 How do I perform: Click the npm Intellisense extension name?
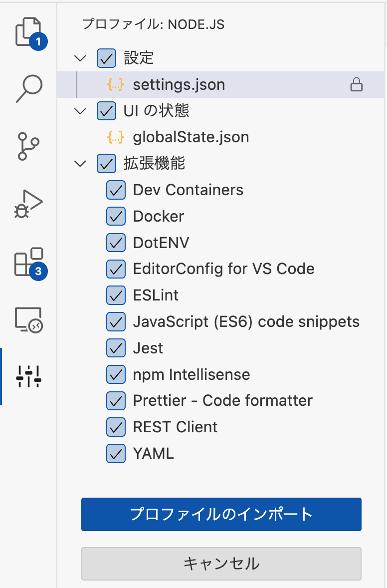pos(192,375)
